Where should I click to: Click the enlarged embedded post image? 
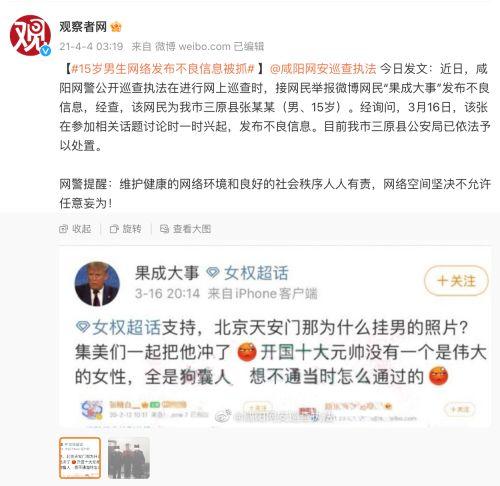point(275,337)
